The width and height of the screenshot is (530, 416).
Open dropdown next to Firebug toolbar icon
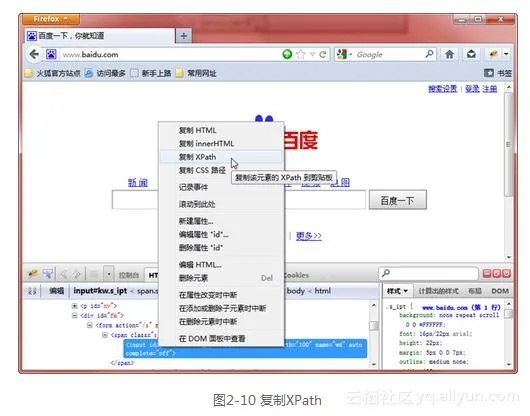pyautogui.click(x=506, y=54)
